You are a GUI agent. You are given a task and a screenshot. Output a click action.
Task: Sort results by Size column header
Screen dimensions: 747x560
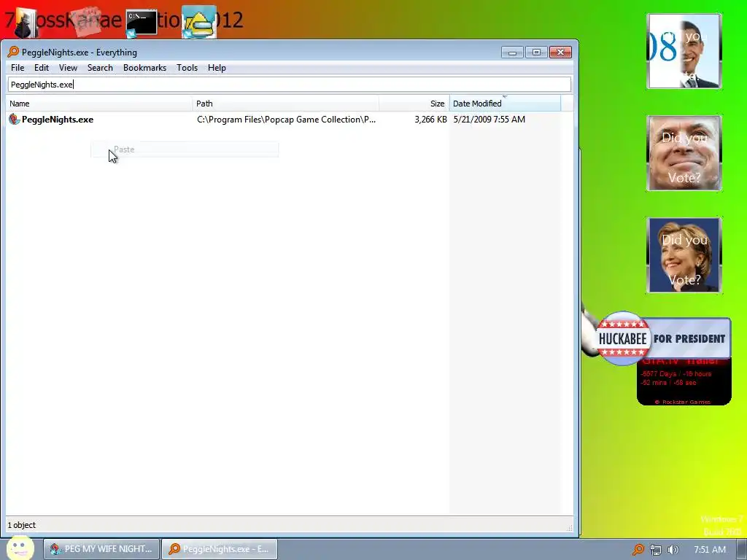(414, 104)
